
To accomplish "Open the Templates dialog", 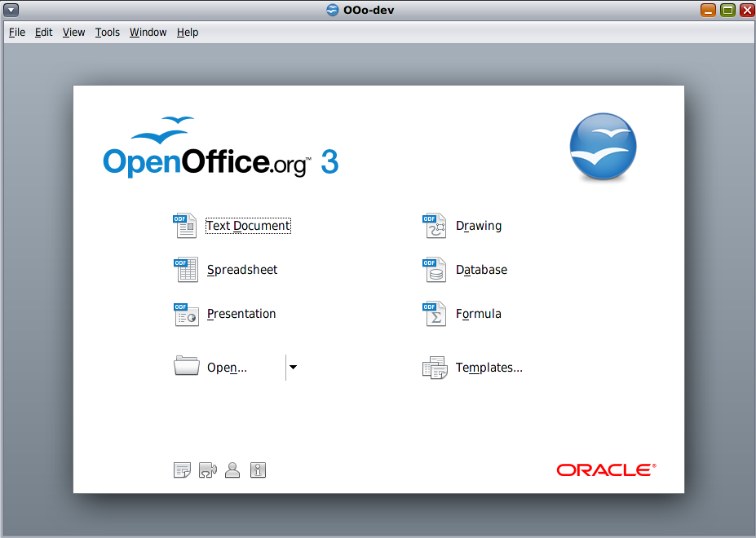I will (488, 368).
